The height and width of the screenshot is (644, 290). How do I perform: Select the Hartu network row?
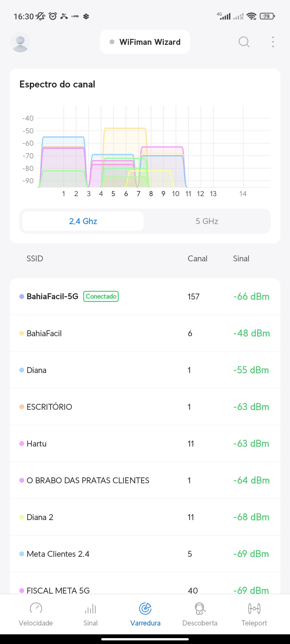(145, 444)
